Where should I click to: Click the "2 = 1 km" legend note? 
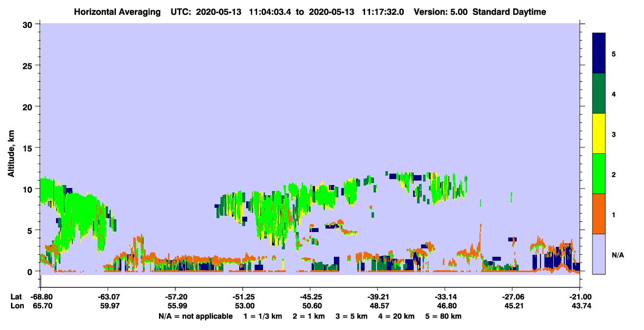click(x=309, y=316)
